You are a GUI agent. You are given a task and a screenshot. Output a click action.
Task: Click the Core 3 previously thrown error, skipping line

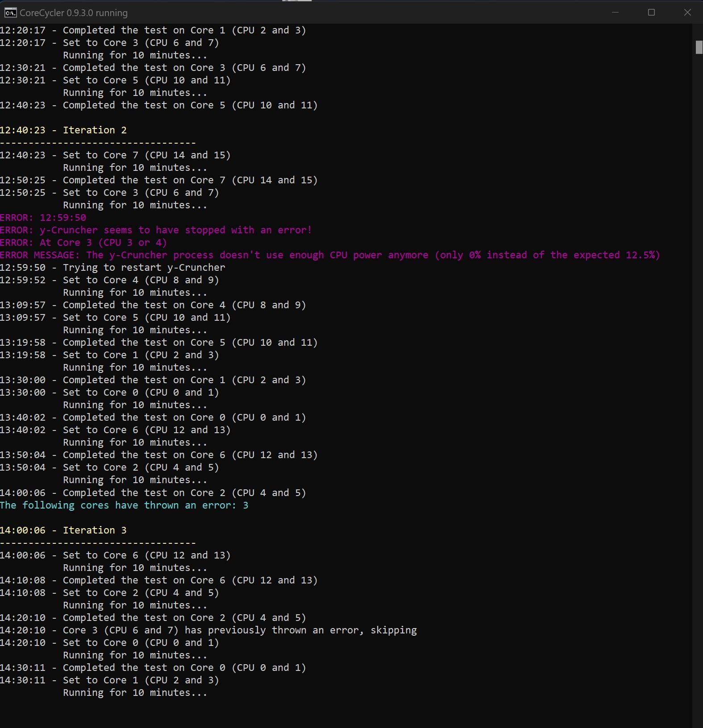pos(208,630)
